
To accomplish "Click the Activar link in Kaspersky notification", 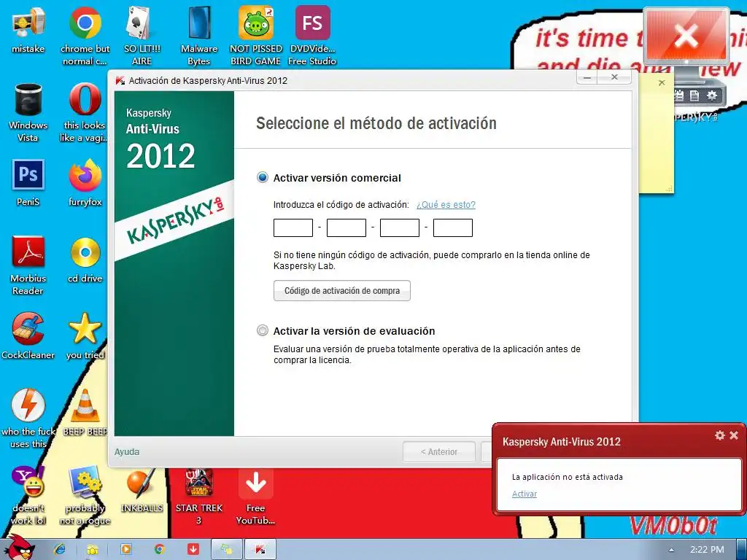I will (x=524, y=494).
